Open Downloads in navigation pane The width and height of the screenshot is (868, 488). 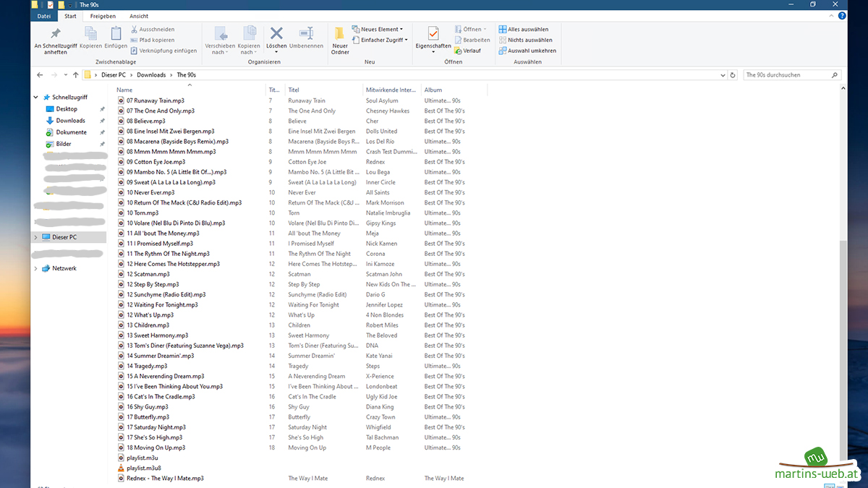coord(70,120)
